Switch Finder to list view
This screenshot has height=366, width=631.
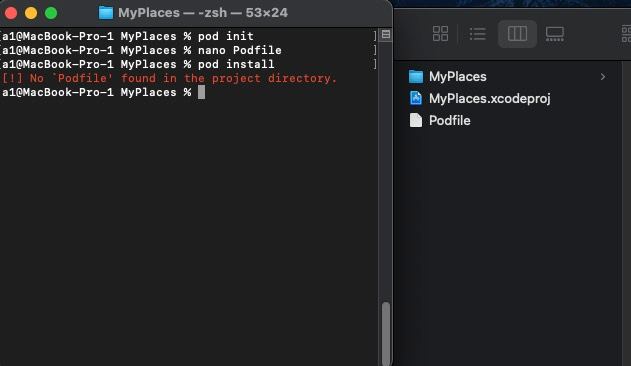pos(478,34)
